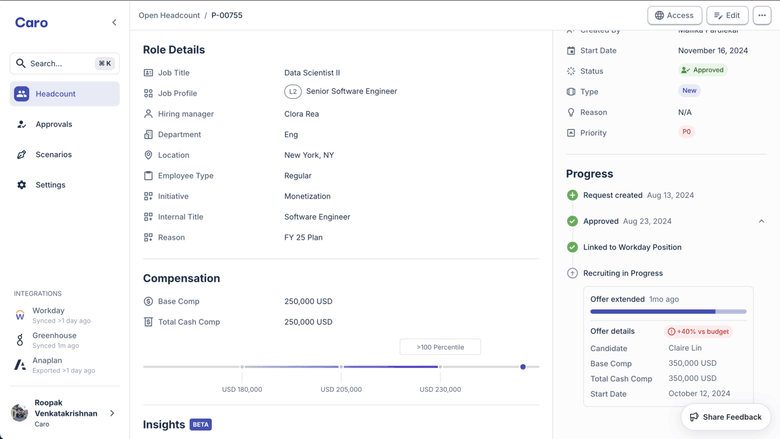The height and width of the screenshot is (439, 780).
Task: Open Share Feedback
Action: click(725, 417)
